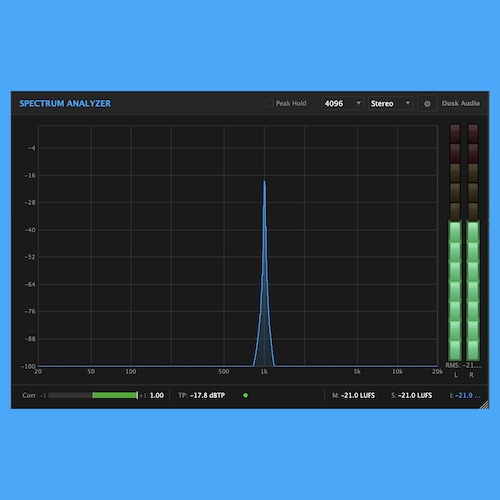Click the short-term S: -21.0 LUFS readout
500x500 pixels.
[412, 395]
